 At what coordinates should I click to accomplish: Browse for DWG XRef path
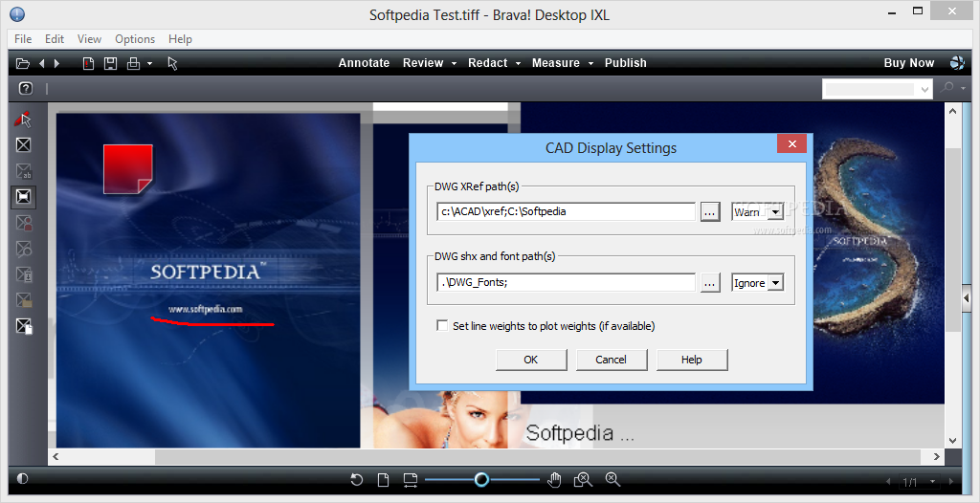[x=709, y=211]
